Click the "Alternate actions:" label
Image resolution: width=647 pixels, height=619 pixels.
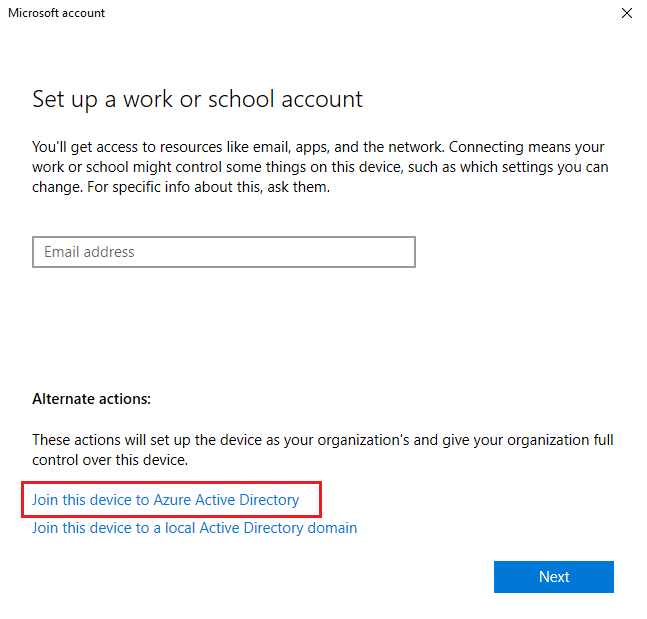coord(92,399)
